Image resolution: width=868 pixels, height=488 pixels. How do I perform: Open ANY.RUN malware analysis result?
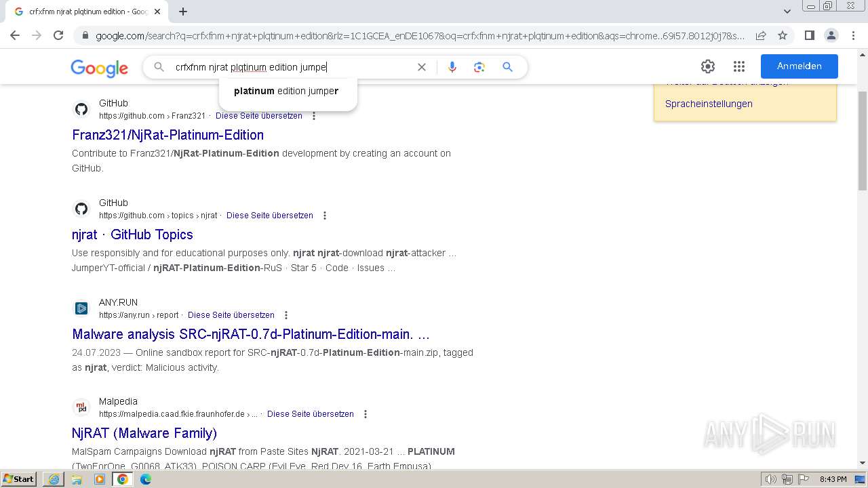pyautogui.click(x=251, y=334)
